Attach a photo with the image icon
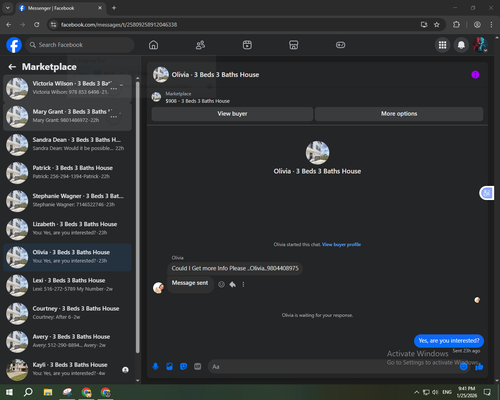 tap(169, 367)
